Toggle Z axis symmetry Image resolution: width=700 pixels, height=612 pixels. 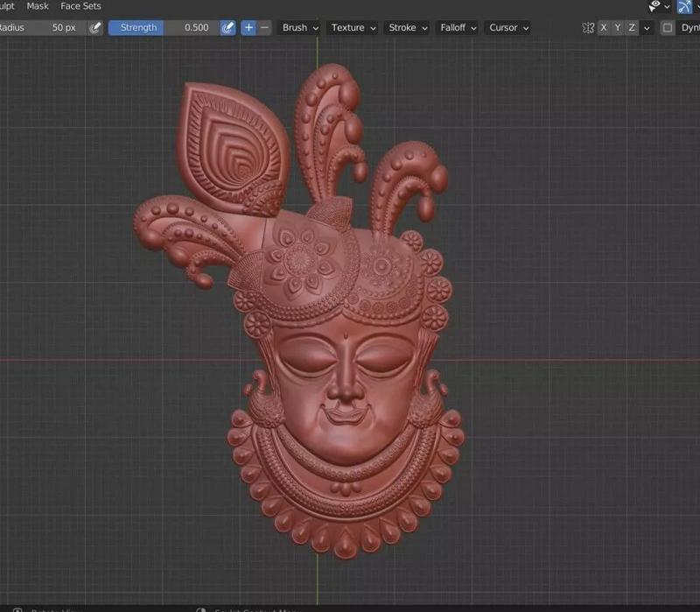pyautogui.click(x=632, y=28)
